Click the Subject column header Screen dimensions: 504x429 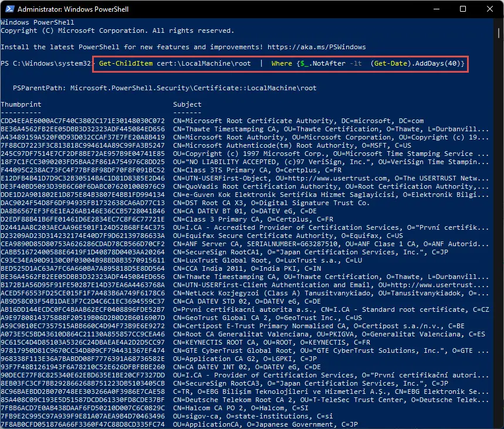point(187,104)
